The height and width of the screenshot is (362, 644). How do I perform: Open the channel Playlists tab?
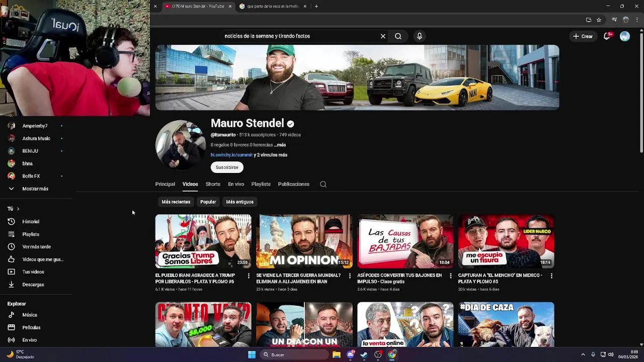coord(261,184)
